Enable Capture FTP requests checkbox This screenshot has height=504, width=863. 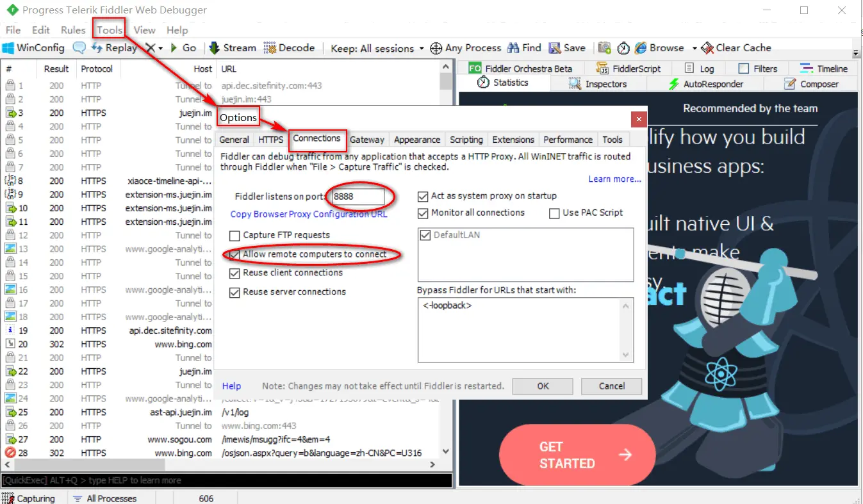(234, 235)
